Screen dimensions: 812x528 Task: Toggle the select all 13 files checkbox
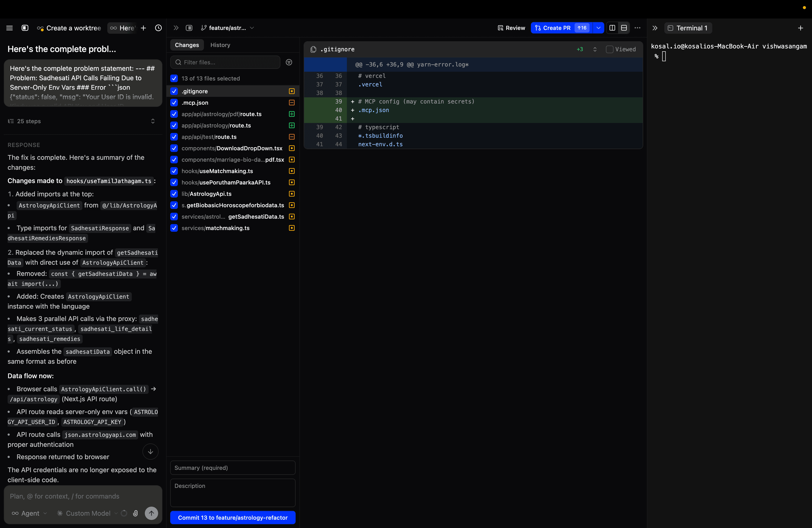174,78
